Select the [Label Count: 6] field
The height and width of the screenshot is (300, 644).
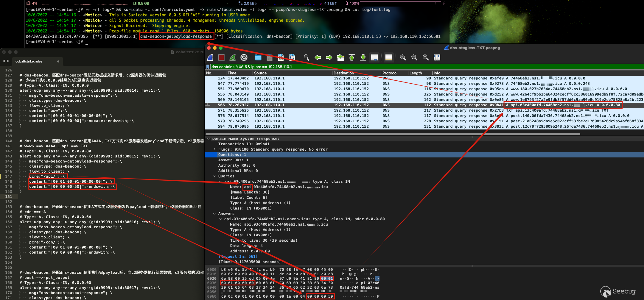pos(249,198)
